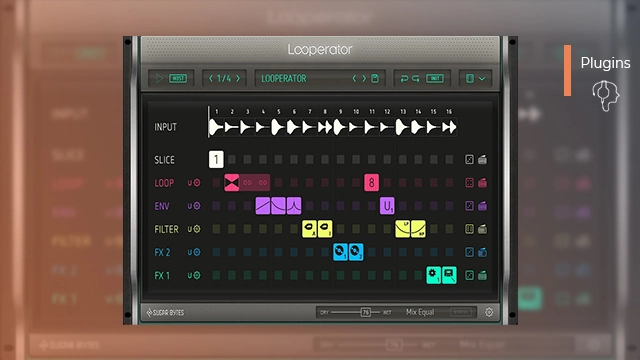Image resolution: width=640 pixels, height=360 pixels.
Task: Load the previous preset with the left chevron
Action: (354, 78)
